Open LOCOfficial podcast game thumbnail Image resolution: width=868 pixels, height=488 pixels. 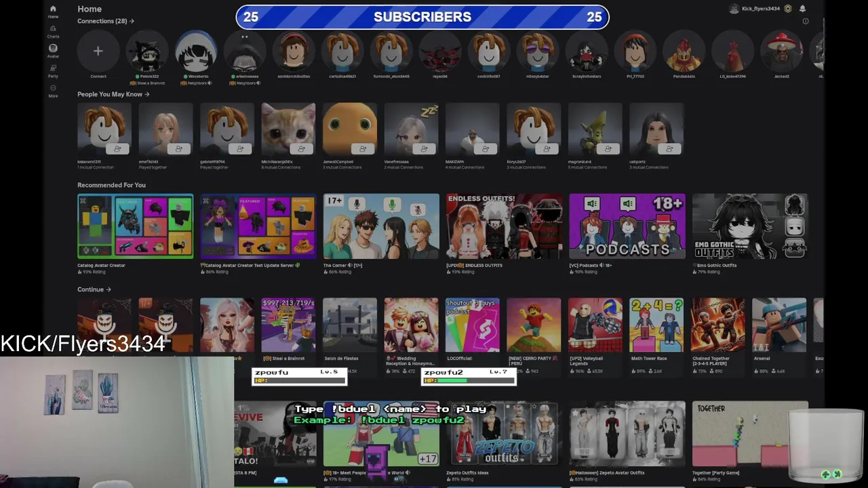pos(472,325)
